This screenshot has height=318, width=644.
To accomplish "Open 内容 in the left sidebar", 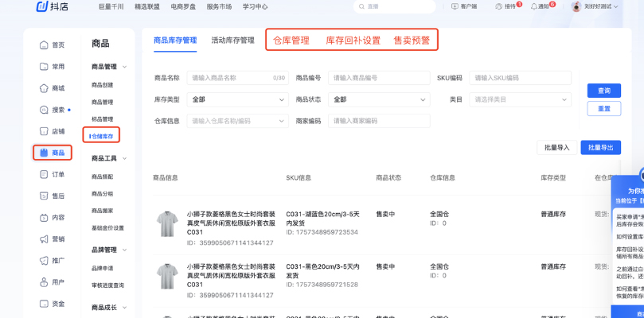I will [53, 218].
